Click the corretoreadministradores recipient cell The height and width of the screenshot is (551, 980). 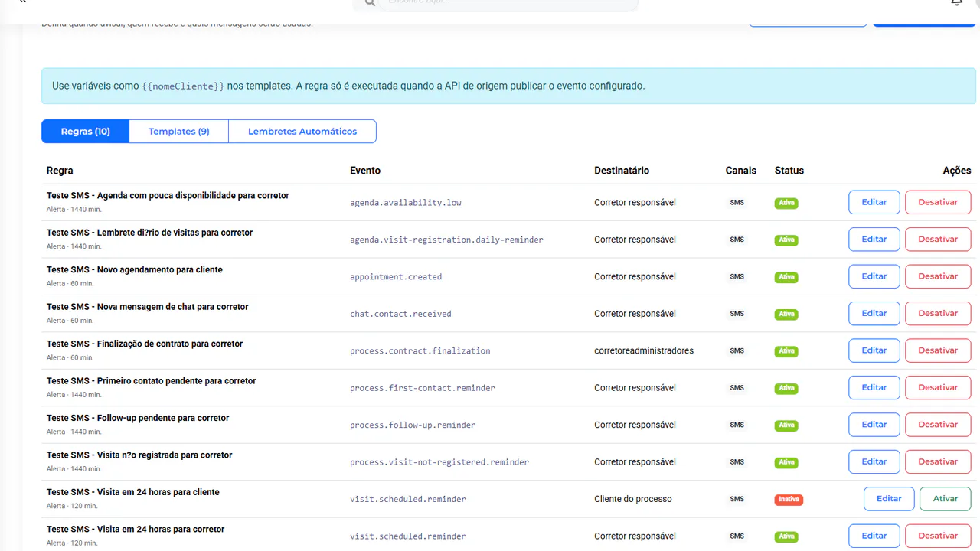click(x=644, y=351)
